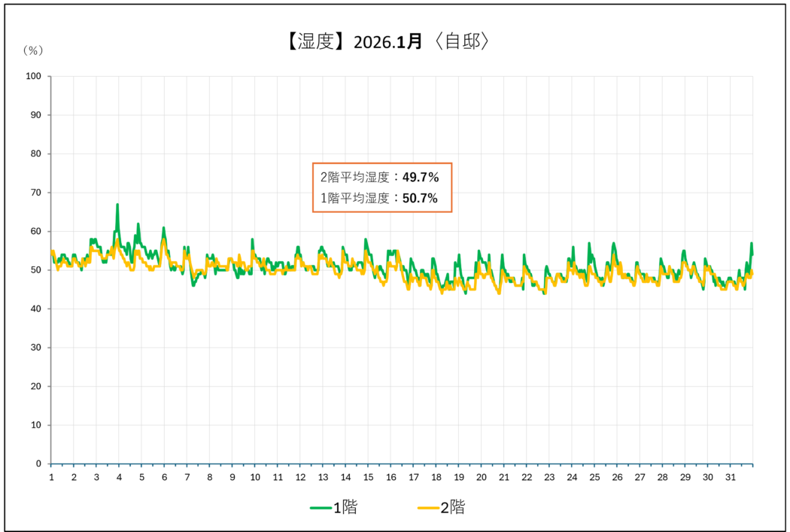
Task: Select the (%) axis unit label
Action: 32,50
